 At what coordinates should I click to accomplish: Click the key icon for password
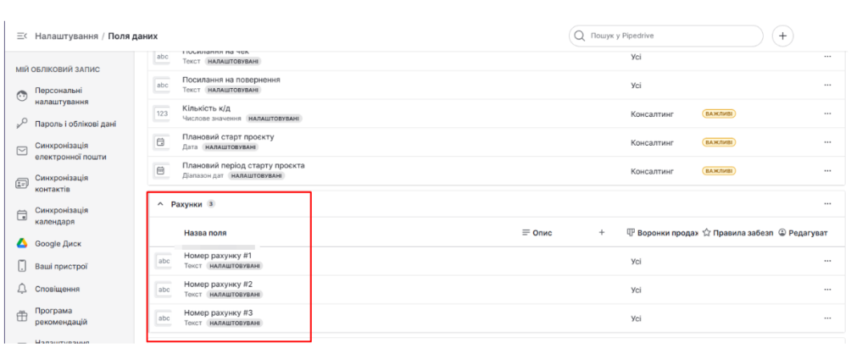22,124
